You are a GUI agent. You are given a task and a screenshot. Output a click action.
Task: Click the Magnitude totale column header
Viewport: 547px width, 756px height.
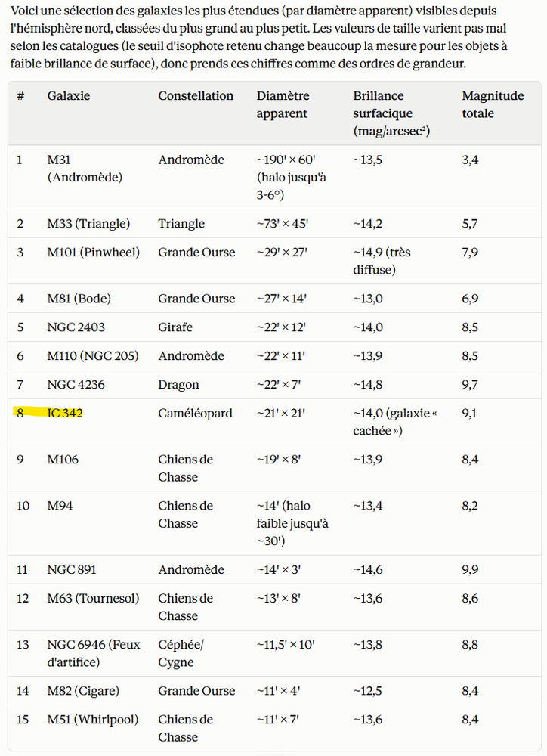coord(493,104)
